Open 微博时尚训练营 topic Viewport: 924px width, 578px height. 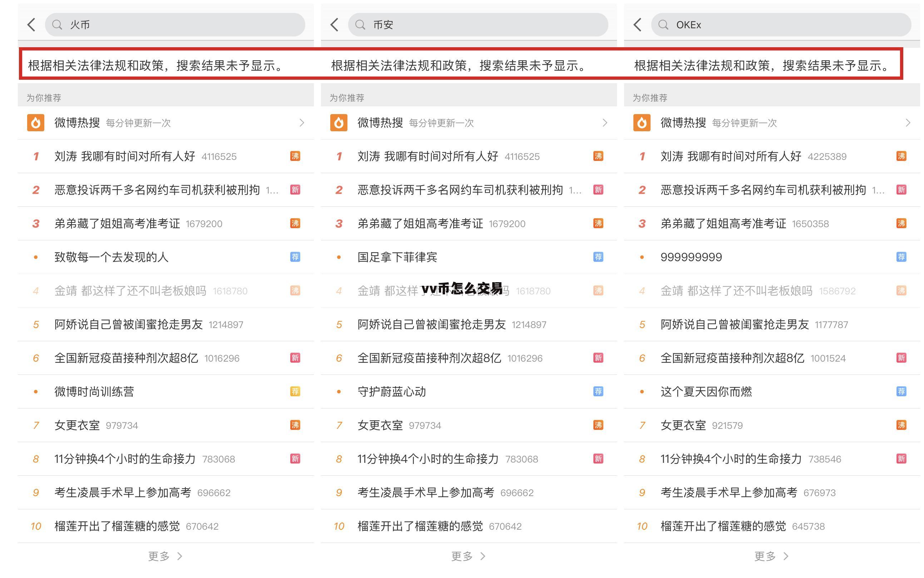[x=94, y=392]
